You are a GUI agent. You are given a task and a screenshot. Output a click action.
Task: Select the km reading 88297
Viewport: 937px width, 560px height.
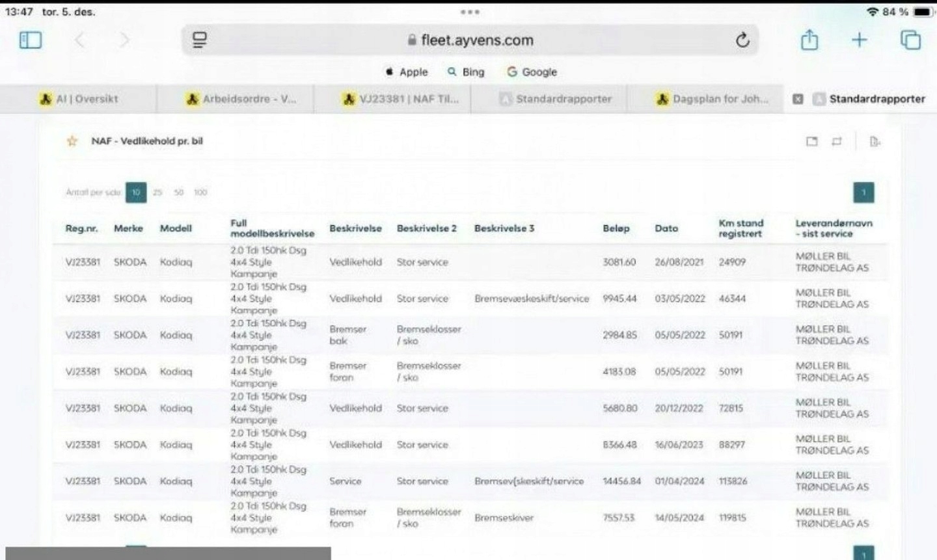[x=732, y=445]
